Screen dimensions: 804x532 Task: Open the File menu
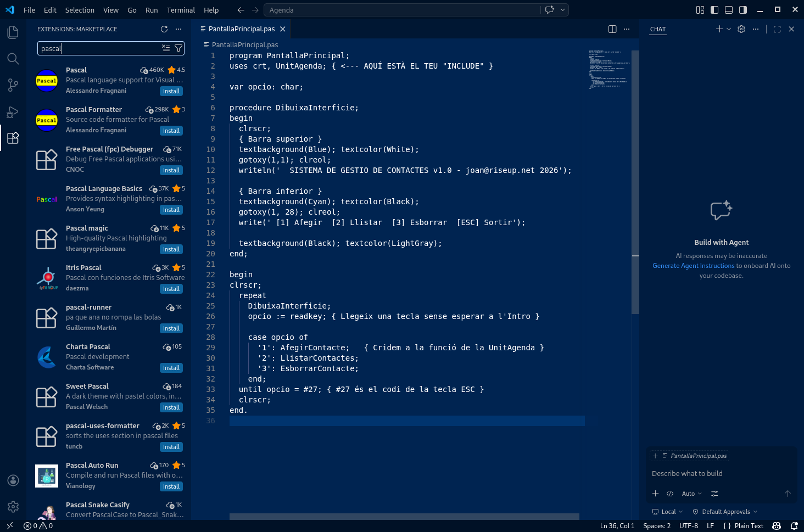tap(30, 10)
